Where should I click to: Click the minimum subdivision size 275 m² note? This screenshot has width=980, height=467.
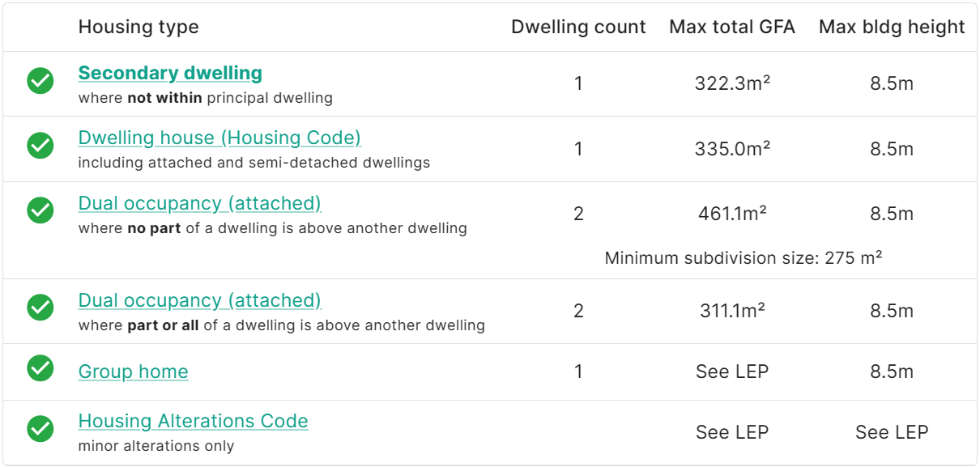745,257
